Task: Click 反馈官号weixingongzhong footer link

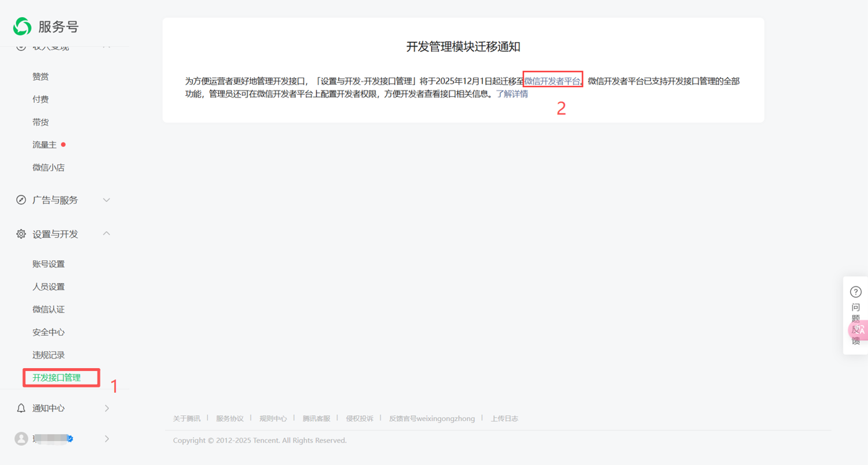Action: 432,418
